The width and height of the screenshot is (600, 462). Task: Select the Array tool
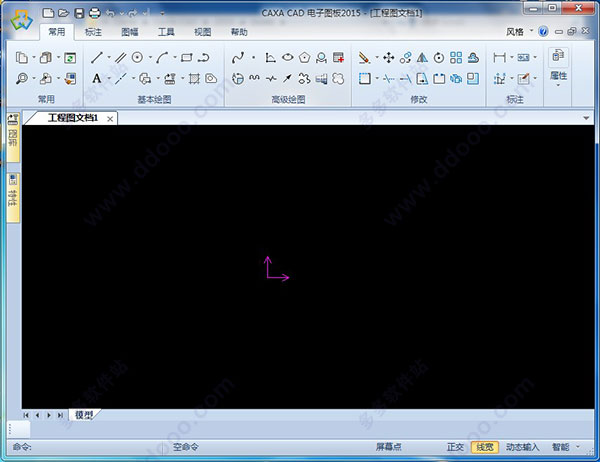click(456, 58)
